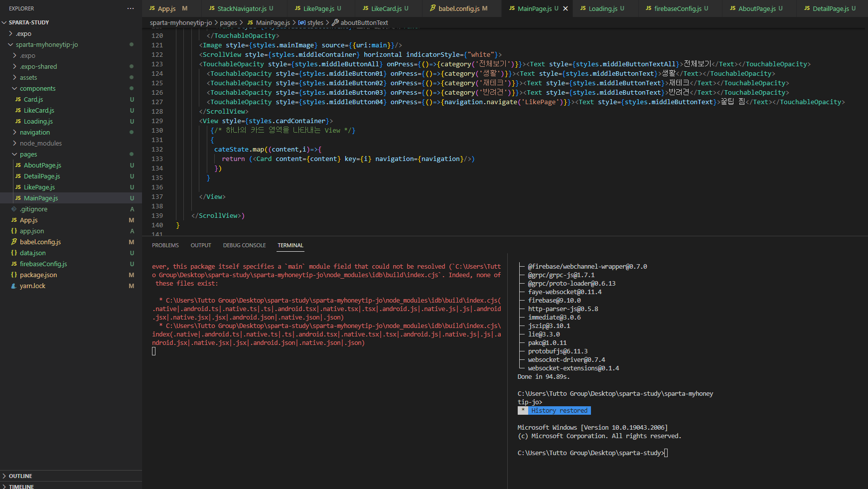Click the JS icon on the firebaseConfig.js tab
The image size is (868, 489).
click(648, 8)
